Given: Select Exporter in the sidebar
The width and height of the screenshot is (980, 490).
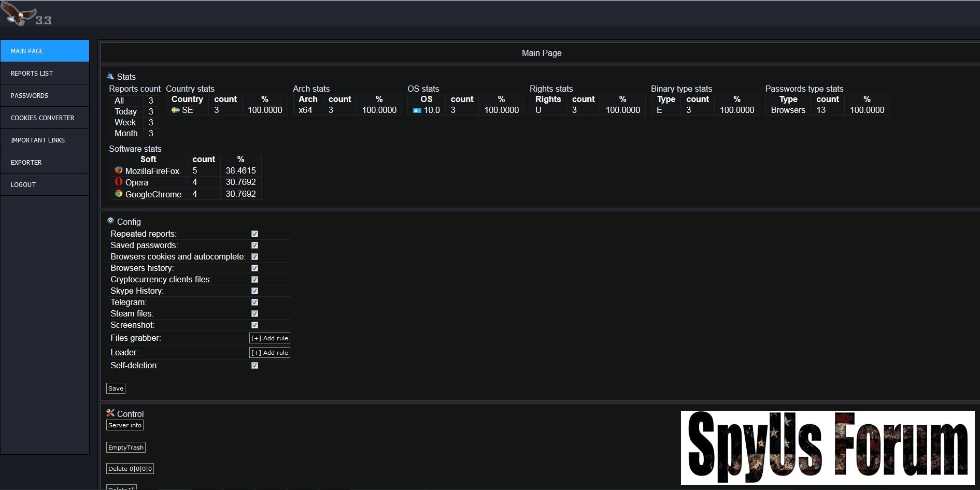Looking at the screenshot, I should click(x=45, y=163).
